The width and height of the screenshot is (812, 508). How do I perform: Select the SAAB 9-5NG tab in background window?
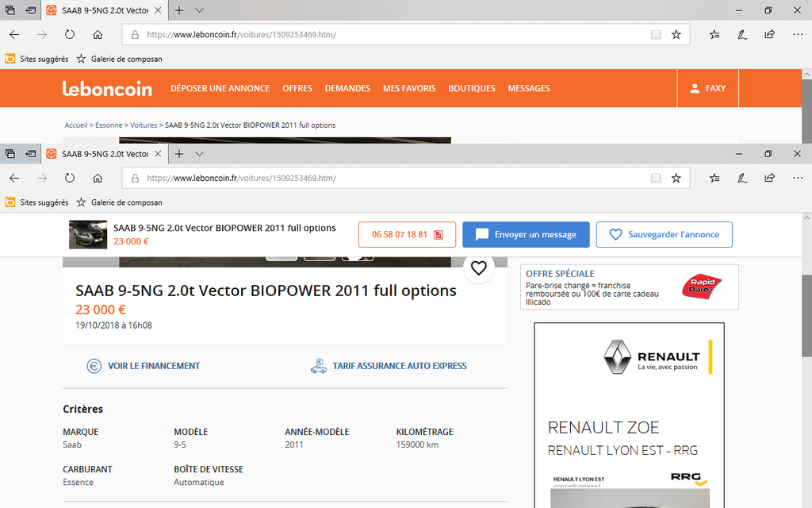104,10
